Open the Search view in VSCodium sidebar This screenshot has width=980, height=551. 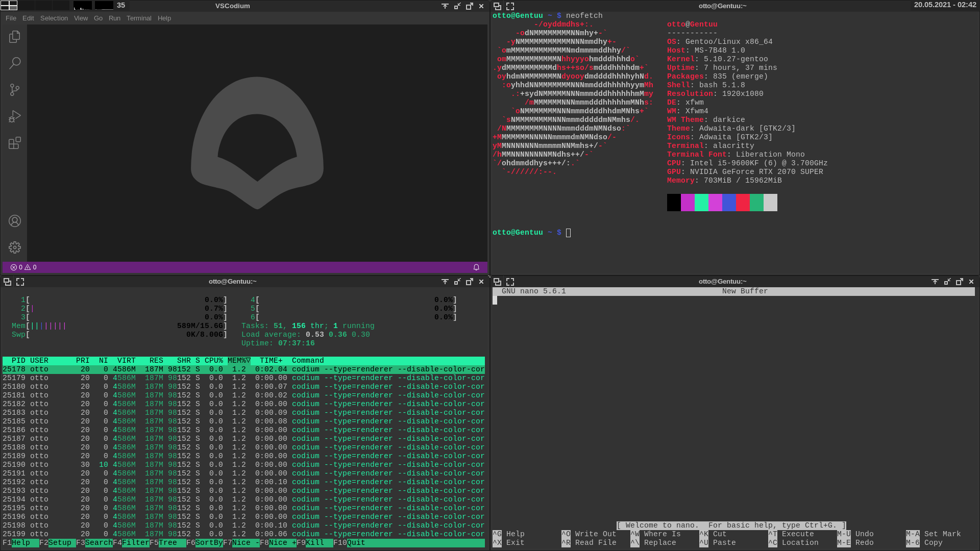[14, 63]
